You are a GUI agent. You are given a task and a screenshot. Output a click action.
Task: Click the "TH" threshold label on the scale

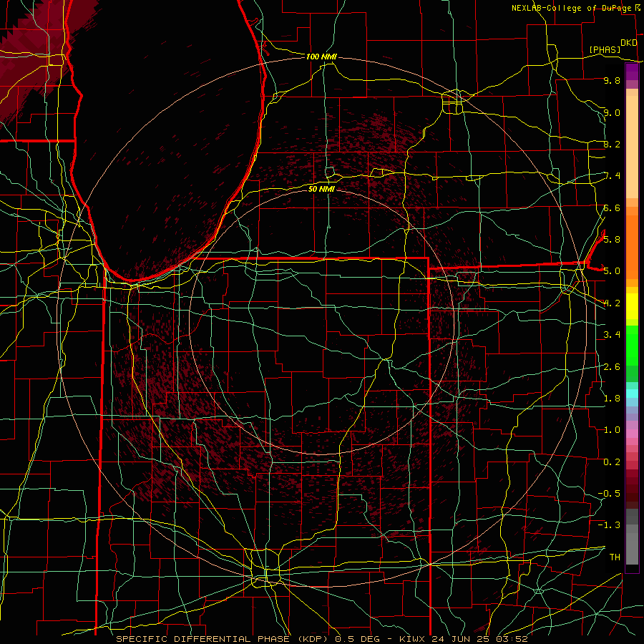coord(615,557)
